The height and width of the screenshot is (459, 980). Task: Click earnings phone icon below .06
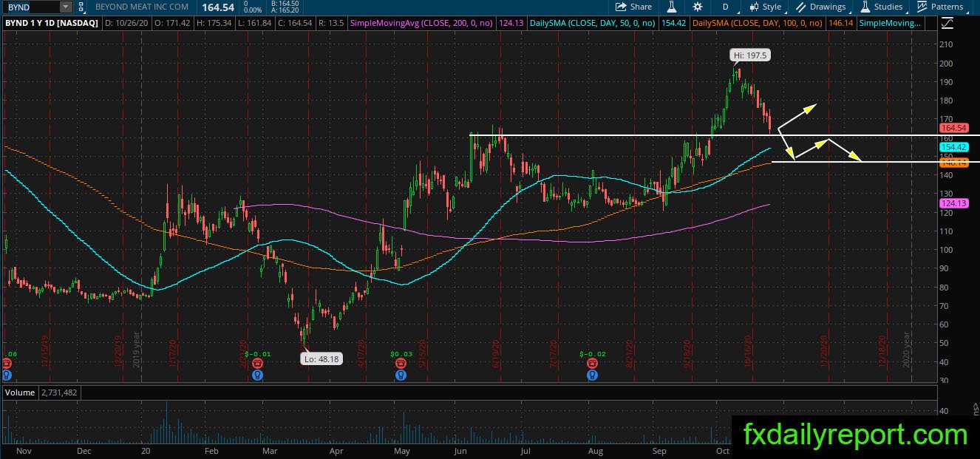(7, 364)
